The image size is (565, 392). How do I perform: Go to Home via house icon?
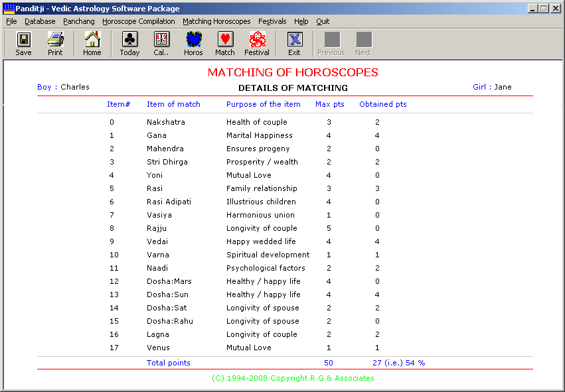click(92, 40)
